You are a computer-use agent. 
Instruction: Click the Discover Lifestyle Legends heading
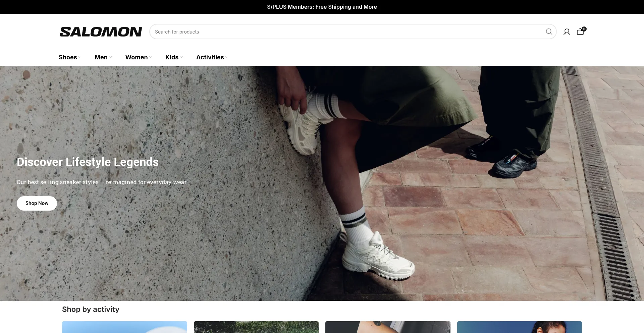88,162
